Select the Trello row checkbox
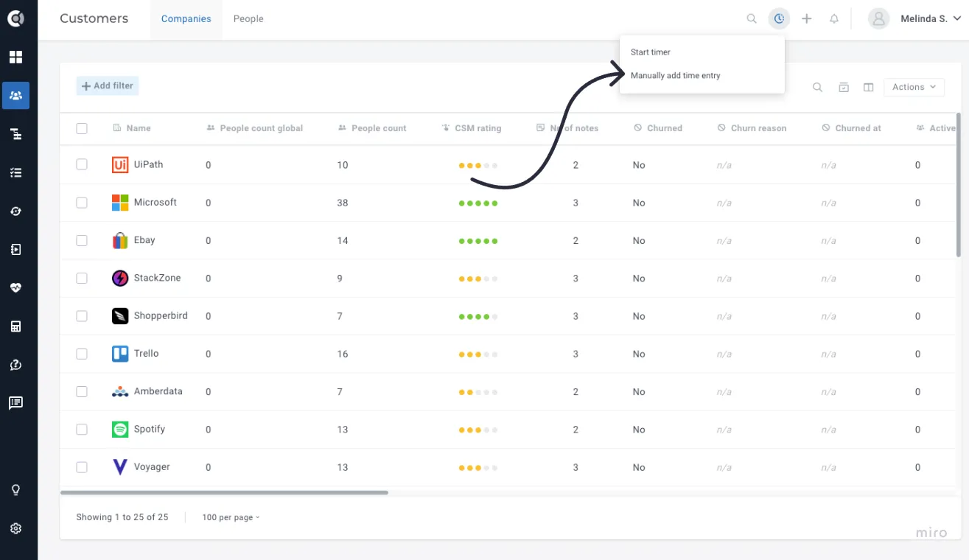This screenshot has width=969, height=560. [82, 354]
